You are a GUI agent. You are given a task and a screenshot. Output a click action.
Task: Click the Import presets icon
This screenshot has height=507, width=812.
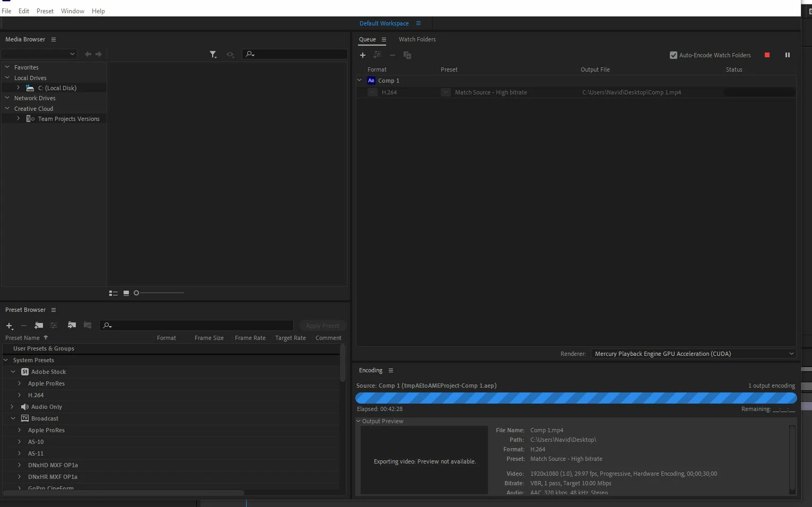pos(72,325)
